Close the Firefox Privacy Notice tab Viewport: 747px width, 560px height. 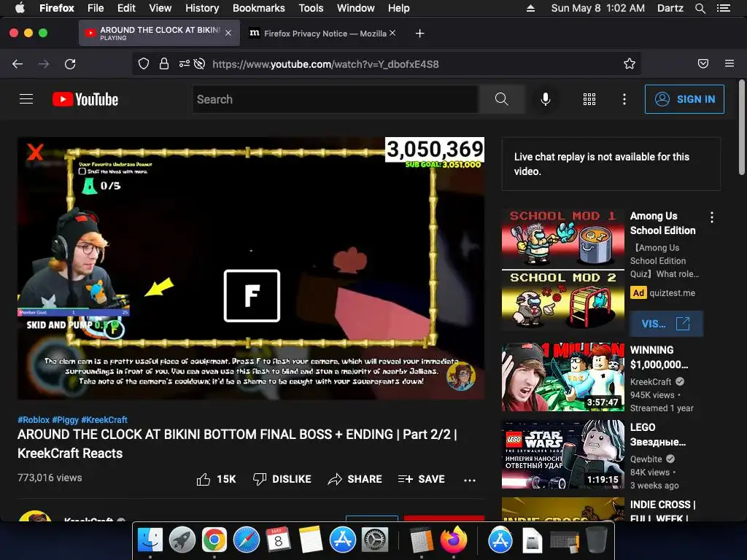point(392,33)
